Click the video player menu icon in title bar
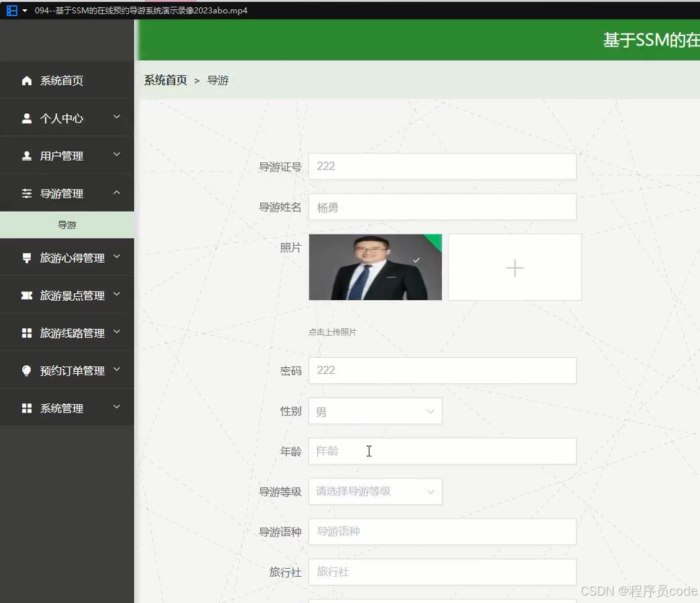 tap(12, 10)
